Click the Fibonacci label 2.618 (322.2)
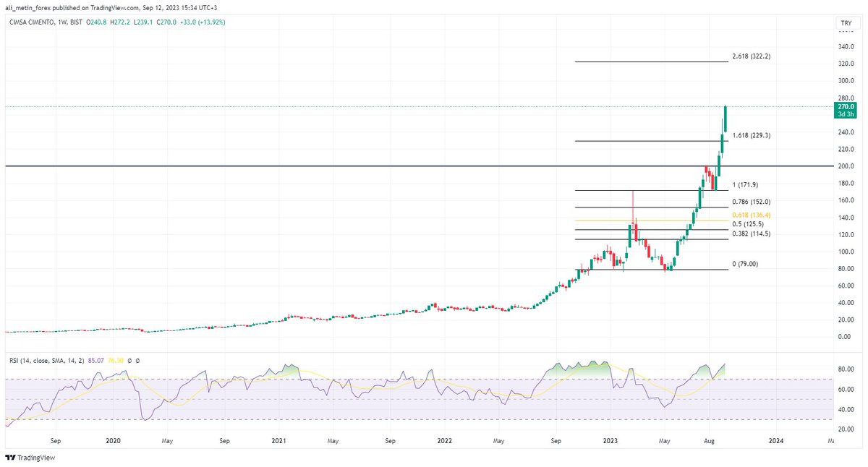 751,56
